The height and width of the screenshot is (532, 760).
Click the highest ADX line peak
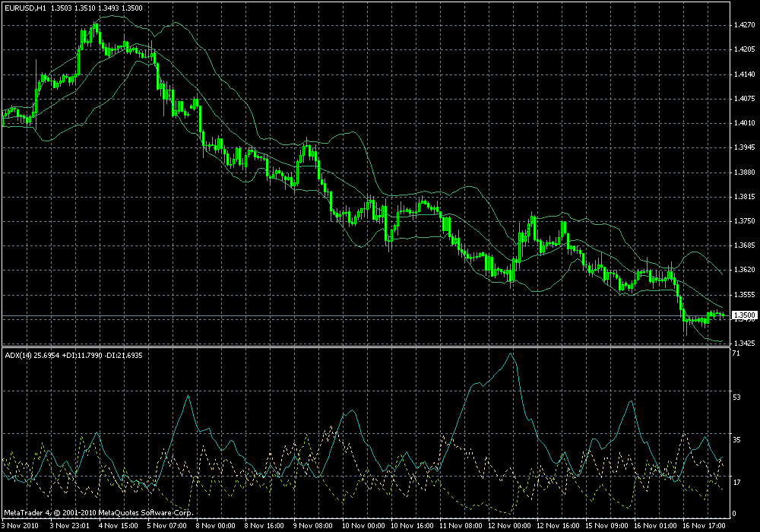(511, 353)
